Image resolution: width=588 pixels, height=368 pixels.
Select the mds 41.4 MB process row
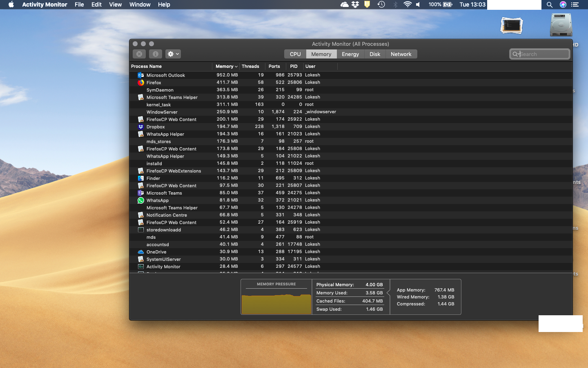[x=351, y=237]
